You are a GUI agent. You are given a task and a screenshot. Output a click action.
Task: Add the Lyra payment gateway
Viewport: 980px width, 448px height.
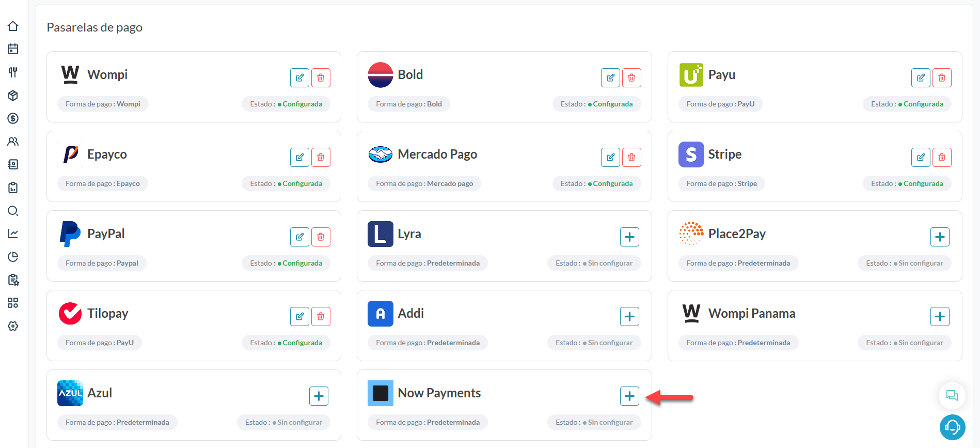(x=629, y=237)
